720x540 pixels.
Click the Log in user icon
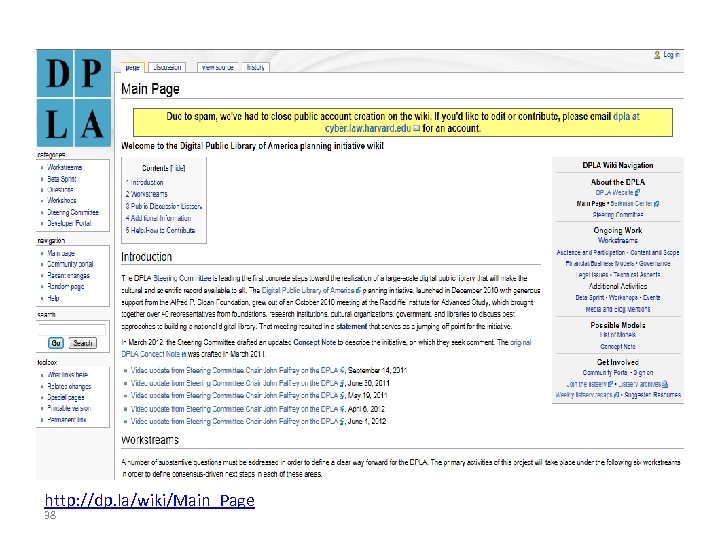tap(657, 55)
